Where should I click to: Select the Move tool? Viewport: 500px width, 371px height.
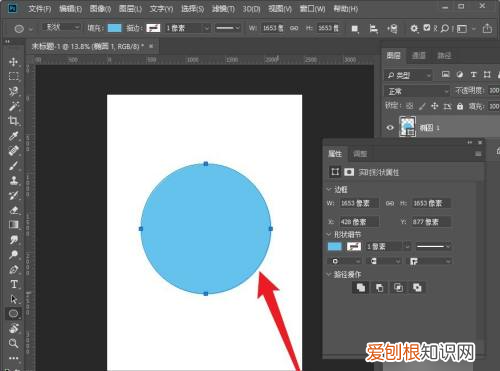click(13, 62)
